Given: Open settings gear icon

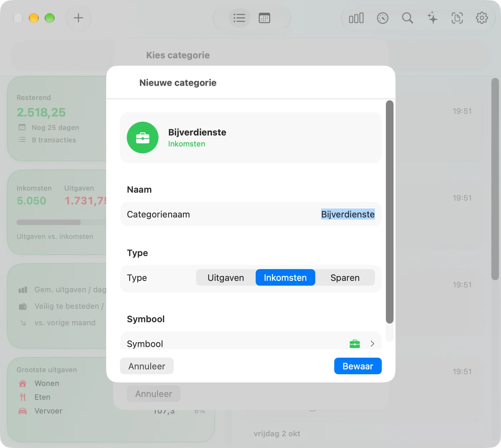Looking at the screenshot, I should (482, 18).
